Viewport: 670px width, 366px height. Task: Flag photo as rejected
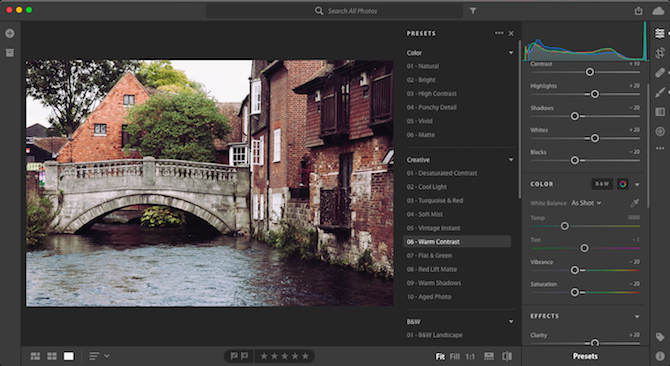[244, 356]
